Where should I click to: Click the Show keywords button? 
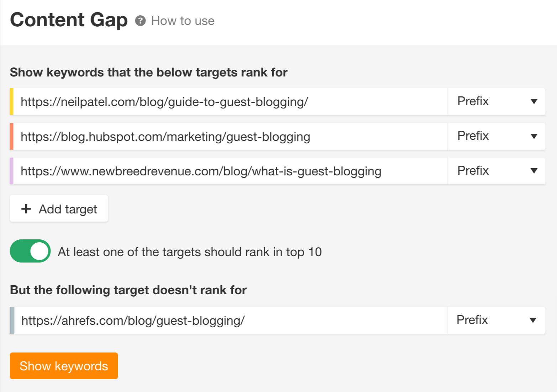(64, 366)
